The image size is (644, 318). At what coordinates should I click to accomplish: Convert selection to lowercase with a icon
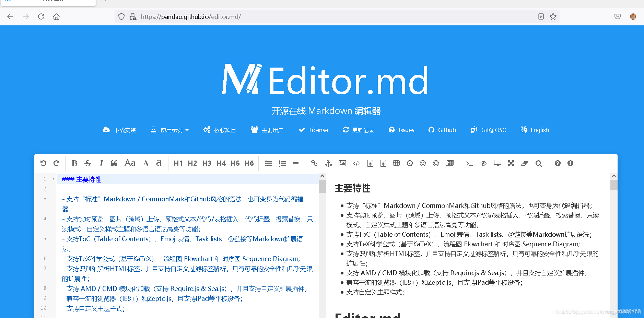159,163
